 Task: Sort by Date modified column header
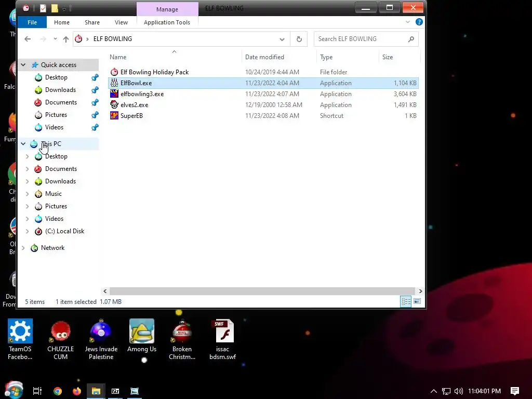[264, 57]
